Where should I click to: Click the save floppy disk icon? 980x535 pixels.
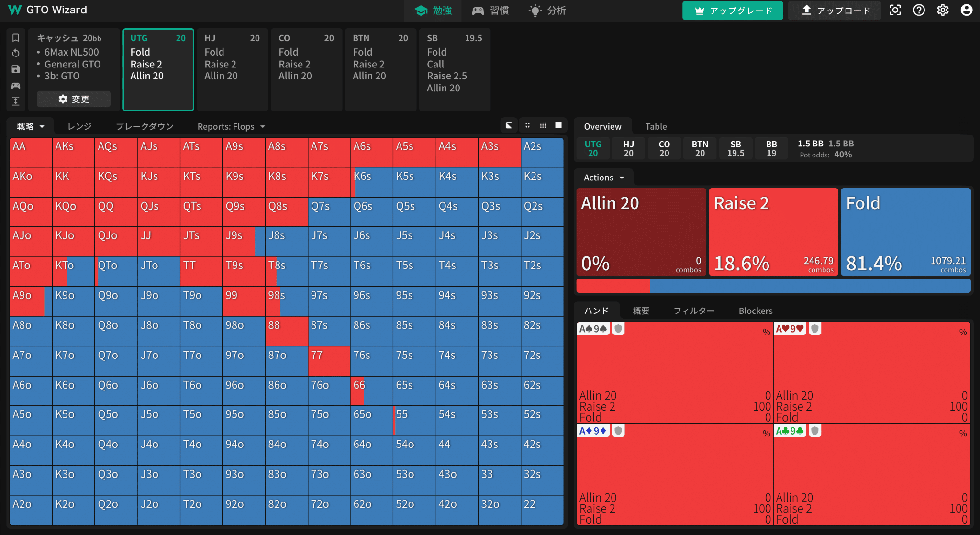pos(16,69)
